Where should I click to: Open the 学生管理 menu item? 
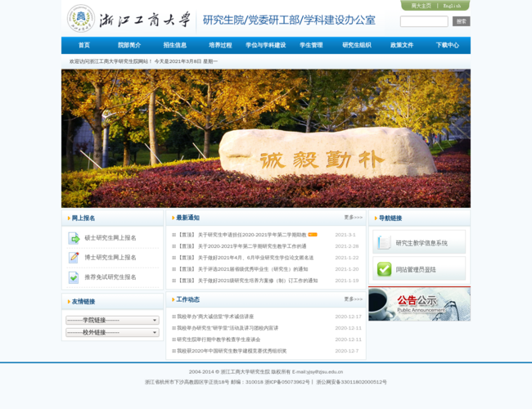coord(311,45)
